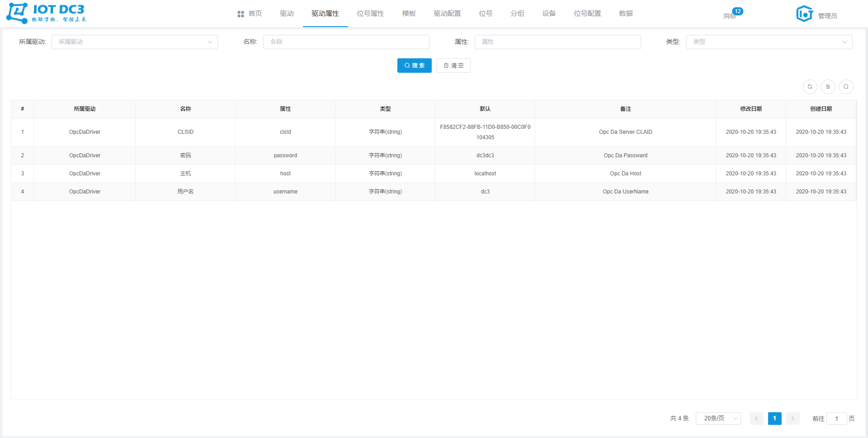Open the column settings icon
The image size is (868, 438).
pos(828,87)
